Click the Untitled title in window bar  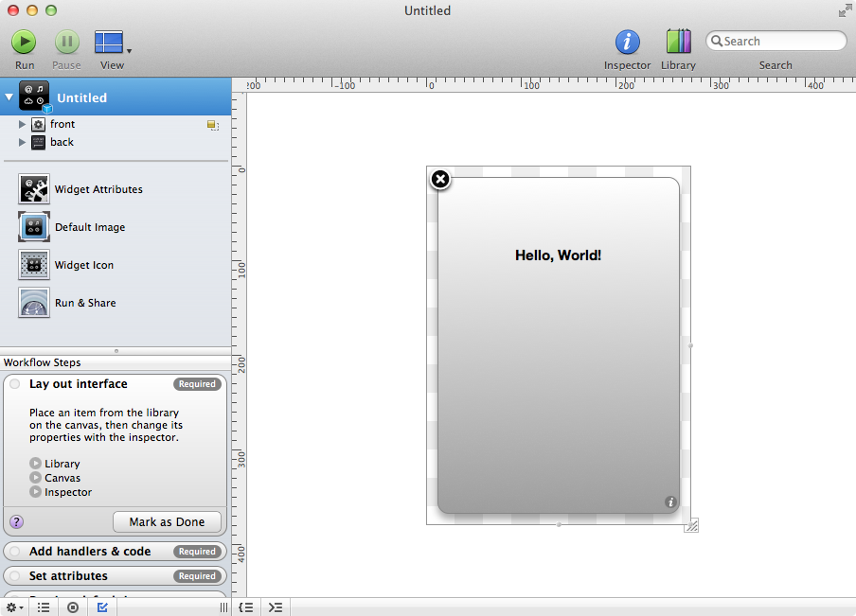click(427, 10)
